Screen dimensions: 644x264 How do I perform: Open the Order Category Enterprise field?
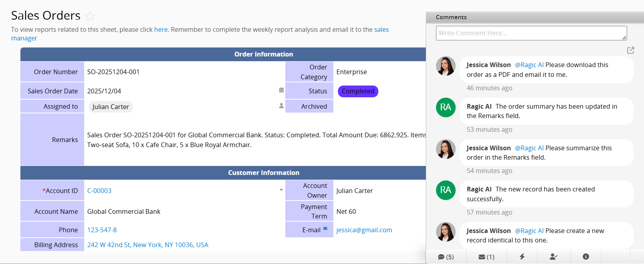352,72
